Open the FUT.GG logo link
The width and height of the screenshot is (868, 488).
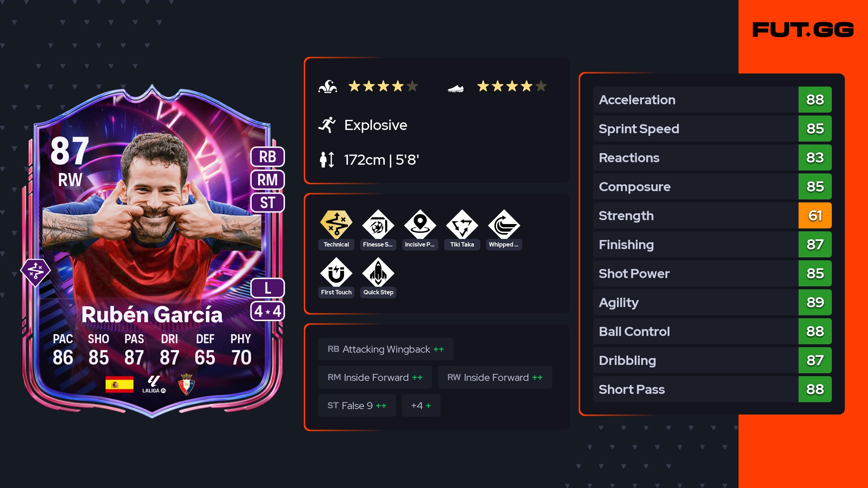(x=803, y=30)
